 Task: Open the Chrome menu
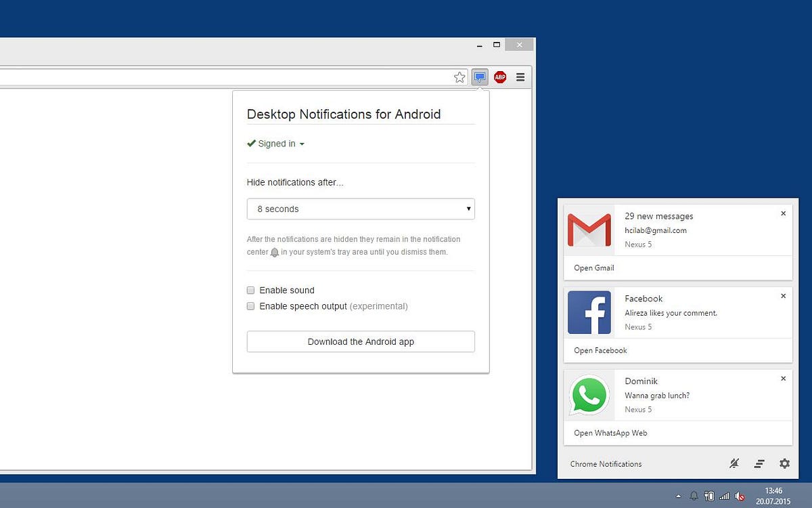pyautogui.click(x=520, y=77)
